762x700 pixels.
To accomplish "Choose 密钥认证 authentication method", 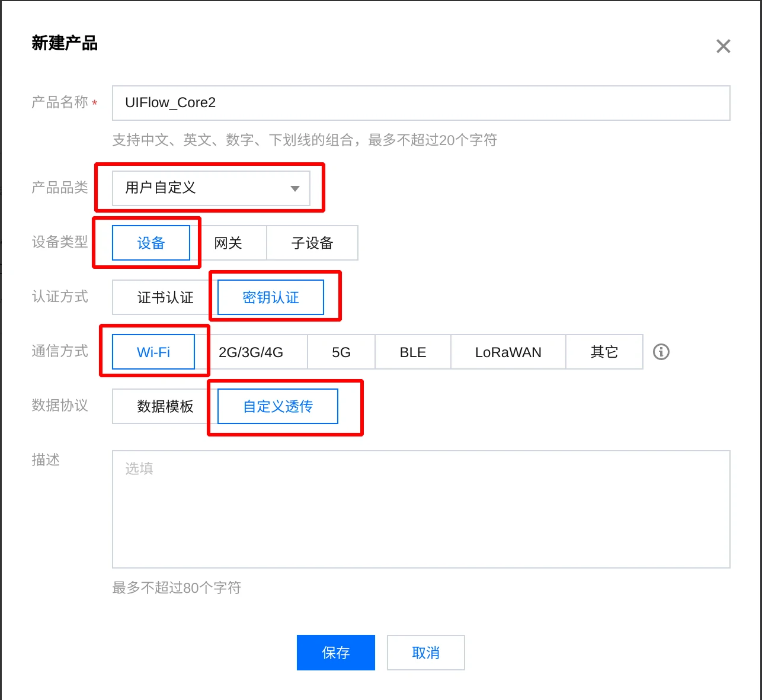I will click(x=271, y=297).
